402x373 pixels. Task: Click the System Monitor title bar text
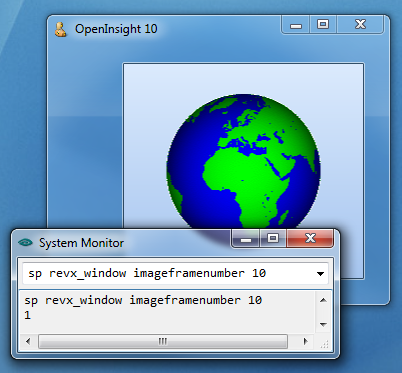pyautogui.click(x=81, y=243)
